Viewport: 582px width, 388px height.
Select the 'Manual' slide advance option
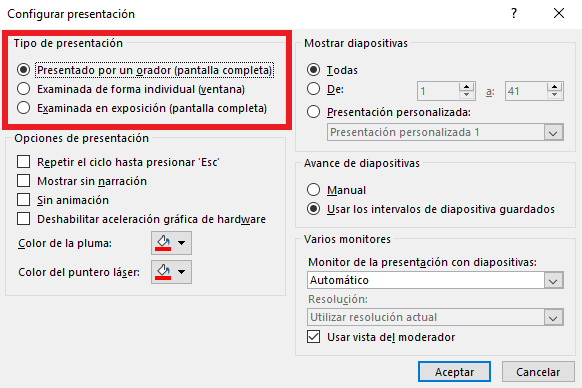click(314, 190)
